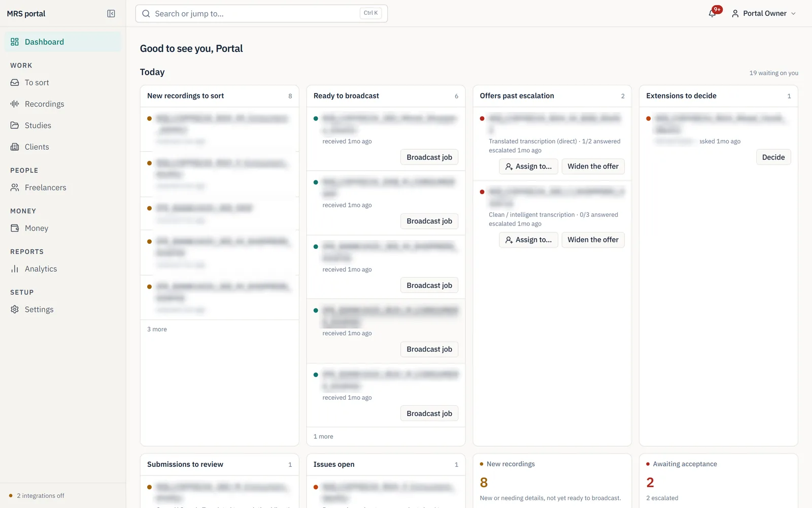Click the Settings gear icon
The image size is (812, 508).
tap(15, 309)
